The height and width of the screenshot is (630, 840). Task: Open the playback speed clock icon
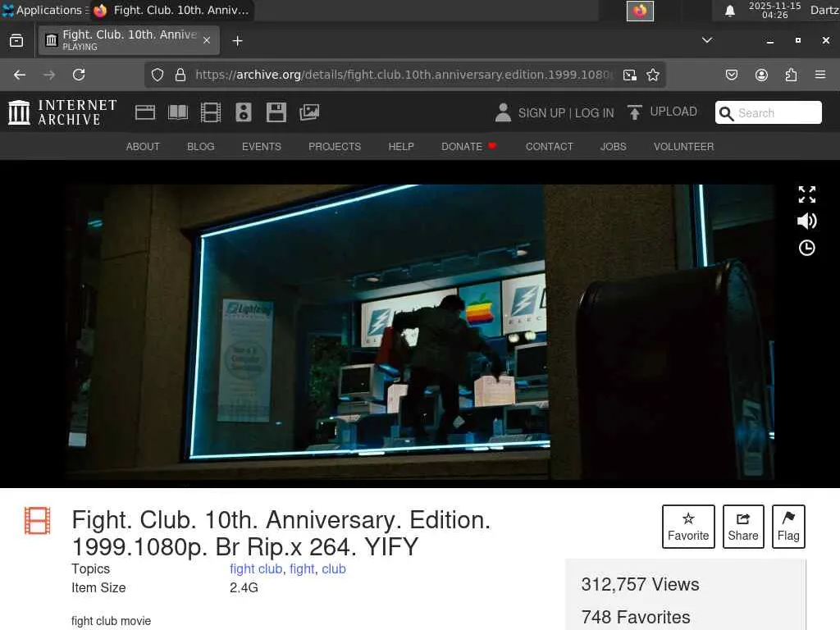(807, 248)
